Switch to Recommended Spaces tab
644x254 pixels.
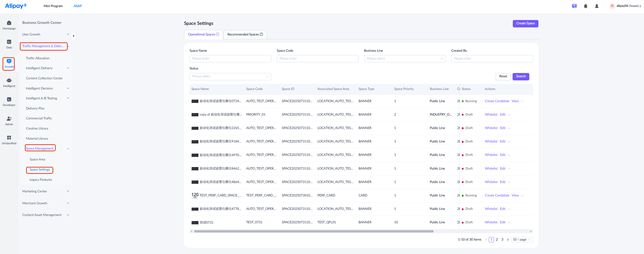[245, 34]
